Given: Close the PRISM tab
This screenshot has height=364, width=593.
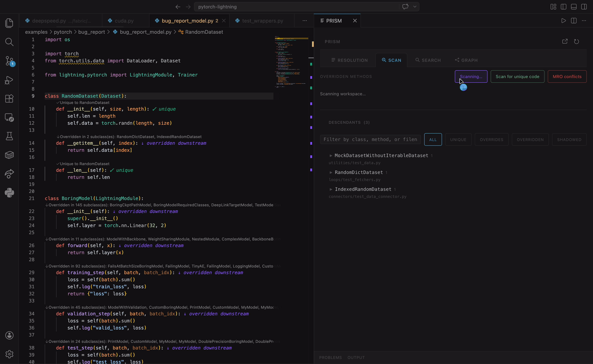Looking at the screenshot, I should tap(355, 21).
